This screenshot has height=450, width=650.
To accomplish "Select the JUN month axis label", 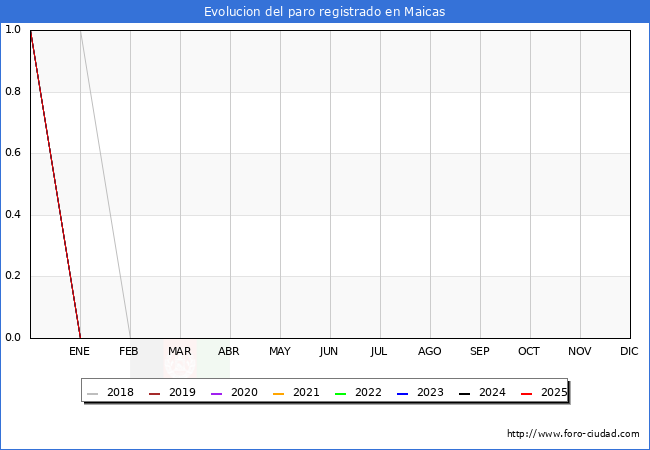I will click(x=329, y=352).
